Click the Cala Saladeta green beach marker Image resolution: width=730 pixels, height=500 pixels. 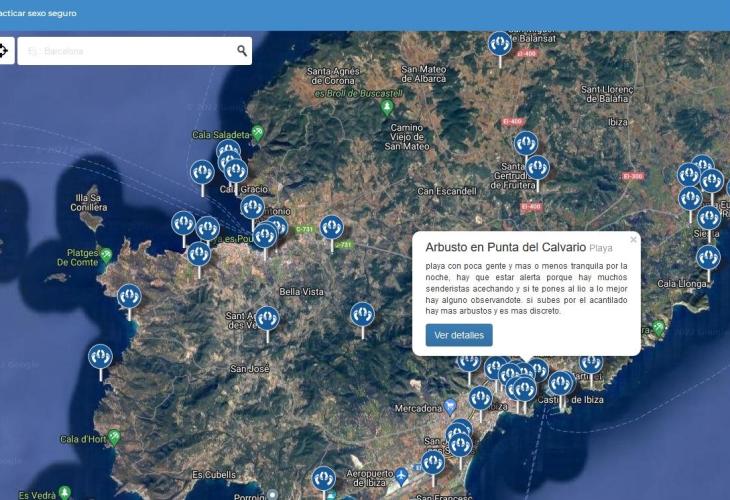257,131
